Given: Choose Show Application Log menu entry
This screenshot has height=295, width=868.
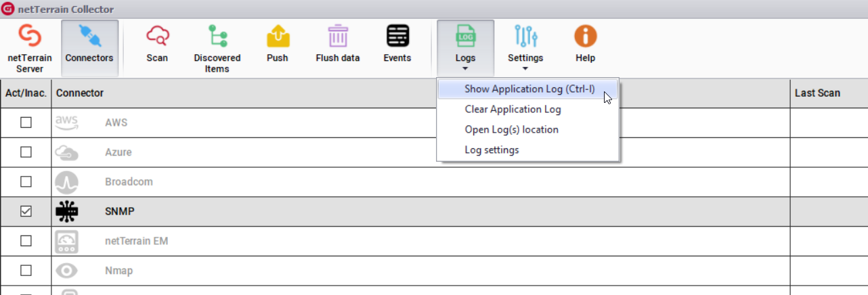Looking at the screenshot, I should (x=529, y=89).
